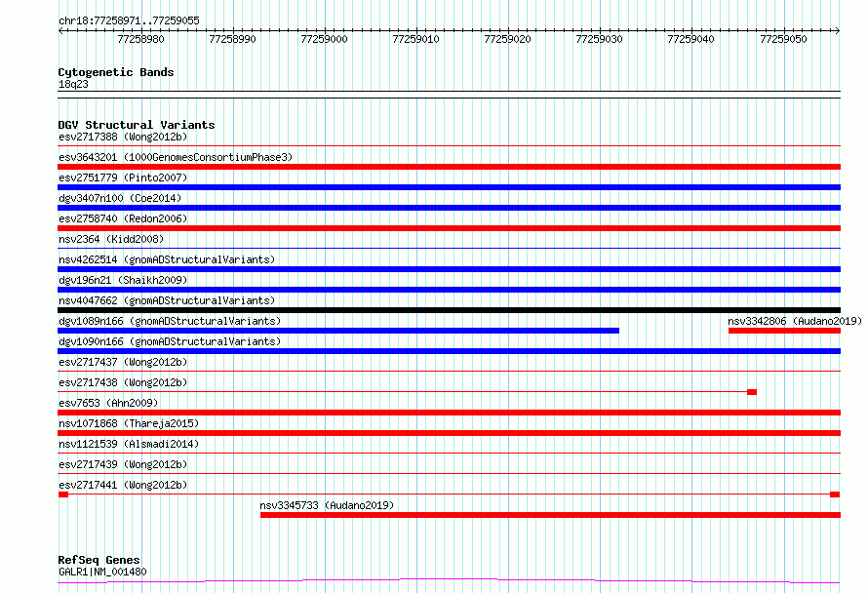
Task: Select the nsv3345733 red bar
Action: point(550,515)
